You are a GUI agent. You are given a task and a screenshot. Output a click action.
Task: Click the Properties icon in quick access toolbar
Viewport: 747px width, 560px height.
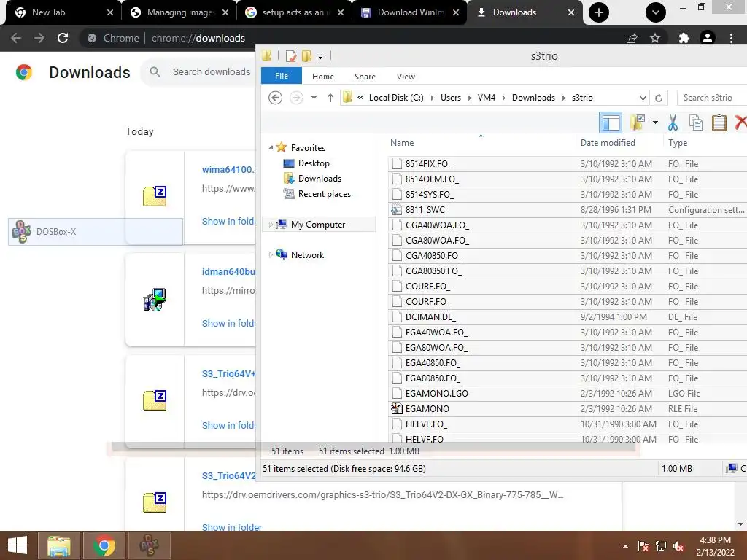(x=290, y=56)
